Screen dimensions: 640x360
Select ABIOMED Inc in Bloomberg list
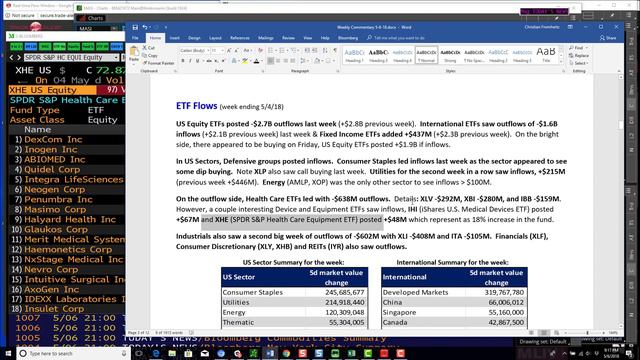click(55, 159)
